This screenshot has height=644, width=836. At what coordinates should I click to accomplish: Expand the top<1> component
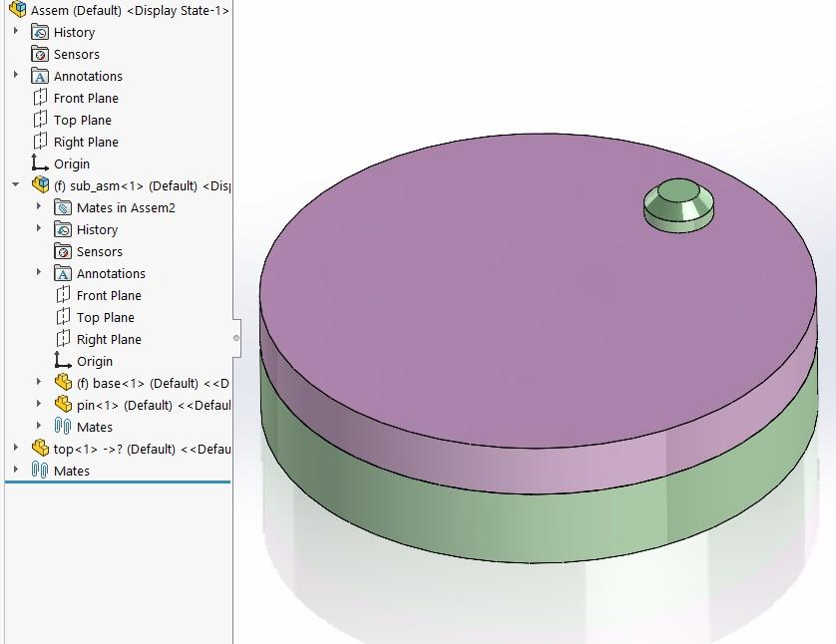[x=16, y=448]
